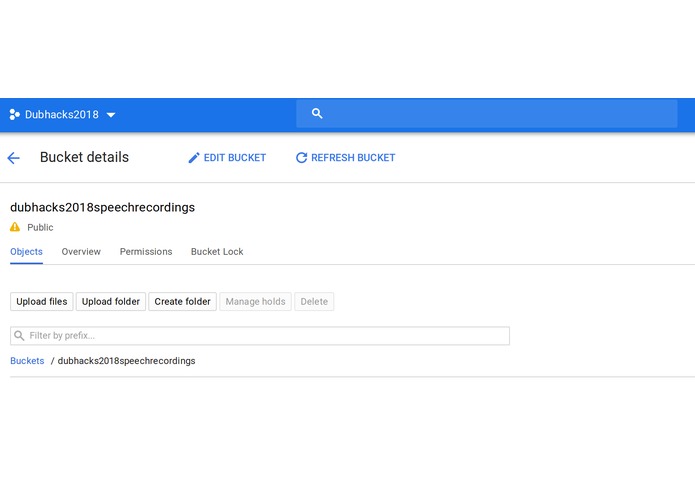Focus the top blue search bar
The width and height of the screenshot is (695, 494).
[x=486, y=114]
